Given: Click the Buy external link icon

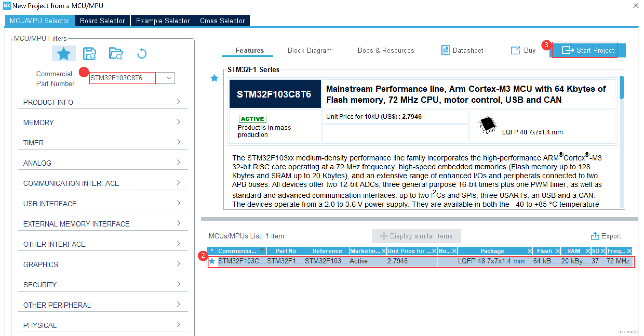Looking at the screenshot, I should (515, 50).
